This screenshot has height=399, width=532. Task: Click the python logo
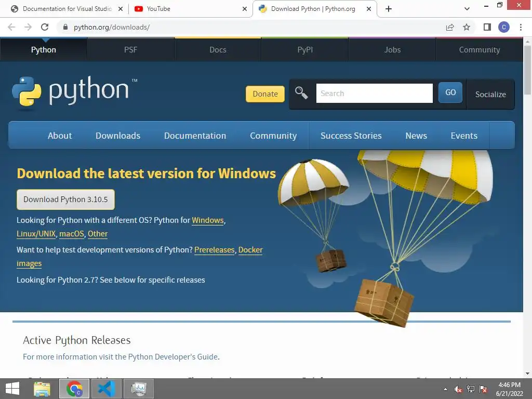(75, 92)
